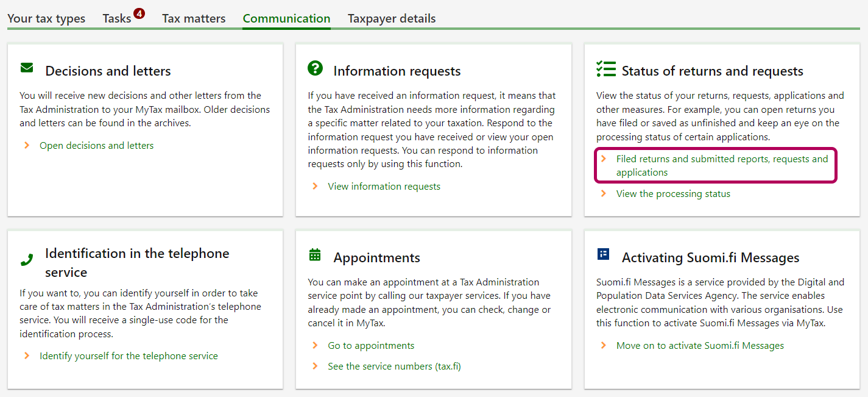
Task: Open decisions and letters link
Action: click(x=96, y=146)
